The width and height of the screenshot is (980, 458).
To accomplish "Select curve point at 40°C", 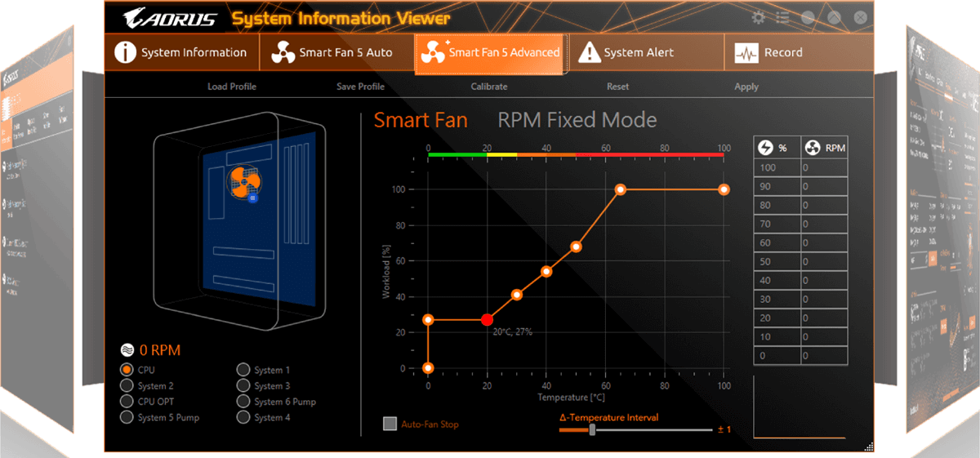I will [x=546, y=271].
